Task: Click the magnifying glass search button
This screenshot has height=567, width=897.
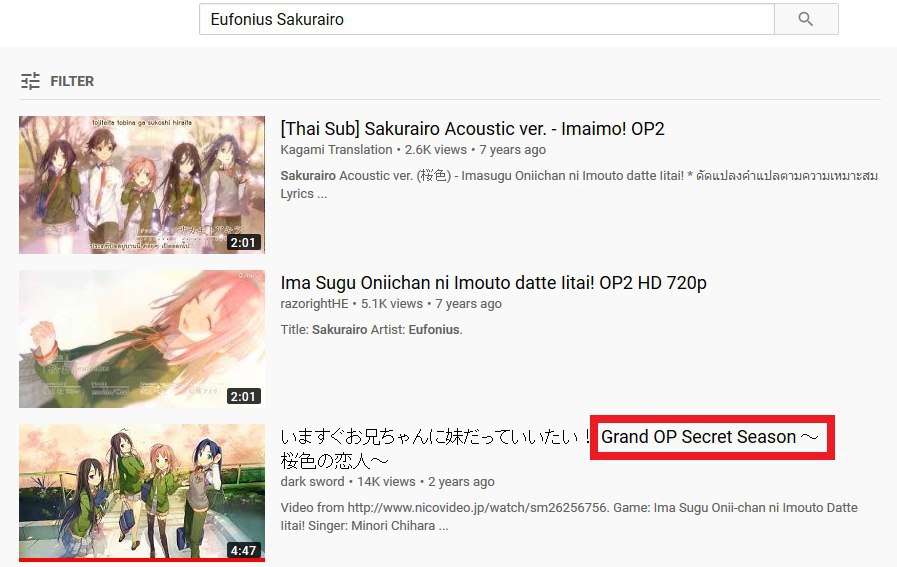Action: [x=806, y=19]
